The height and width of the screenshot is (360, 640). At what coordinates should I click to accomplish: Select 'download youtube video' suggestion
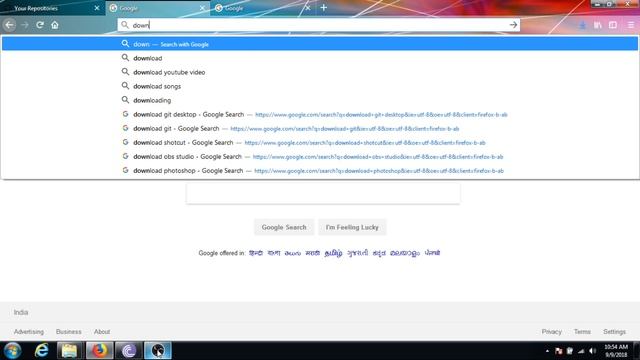click(320, 72)
